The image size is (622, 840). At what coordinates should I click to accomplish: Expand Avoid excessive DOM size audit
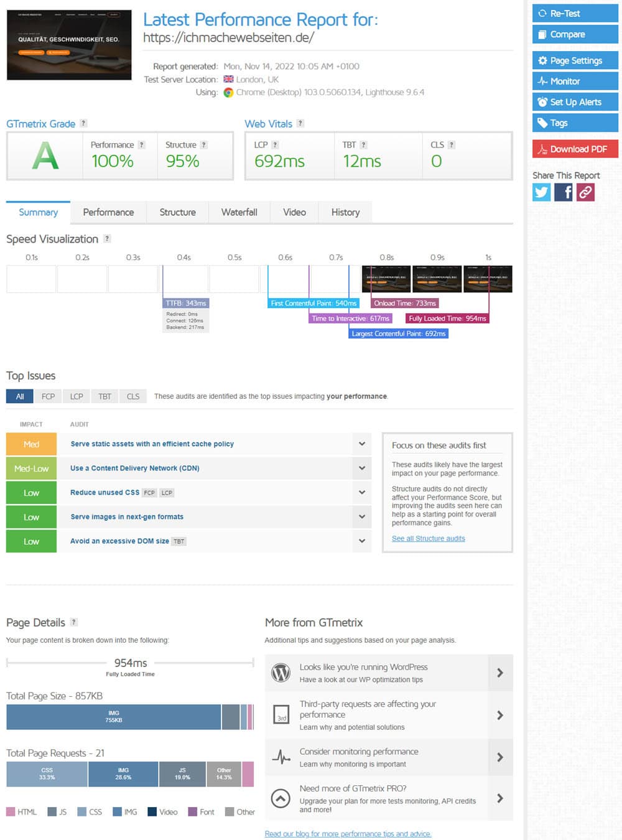(361, 541)
